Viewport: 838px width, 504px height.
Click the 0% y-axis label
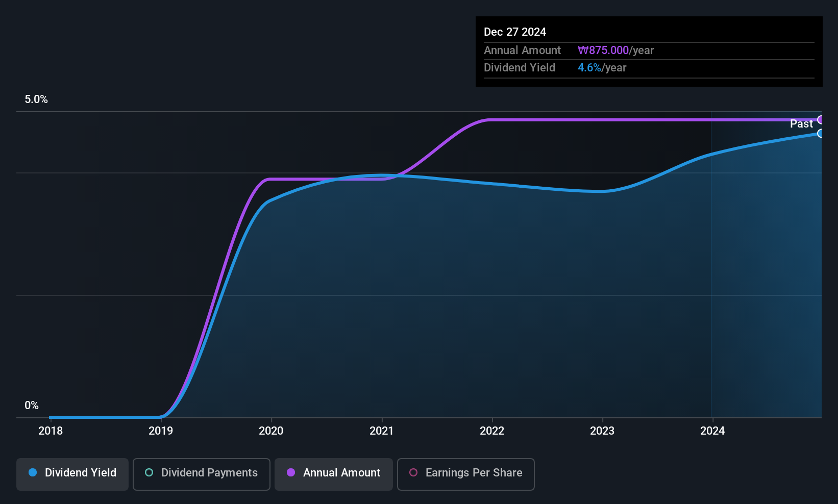point(32,406)
